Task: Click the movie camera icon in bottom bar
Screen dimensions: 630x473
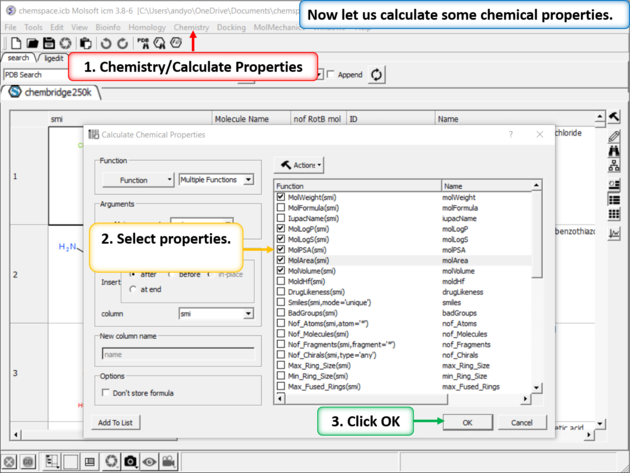Action: coord(170,461)
